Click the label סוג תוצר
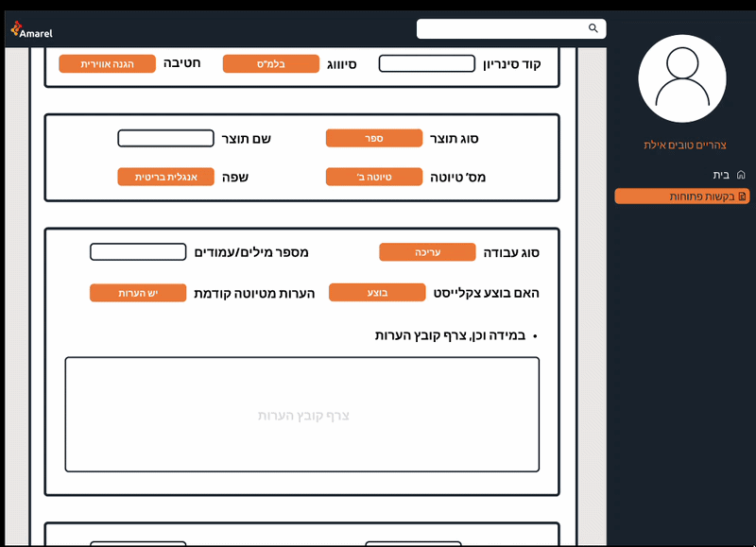 click(454, 139)
